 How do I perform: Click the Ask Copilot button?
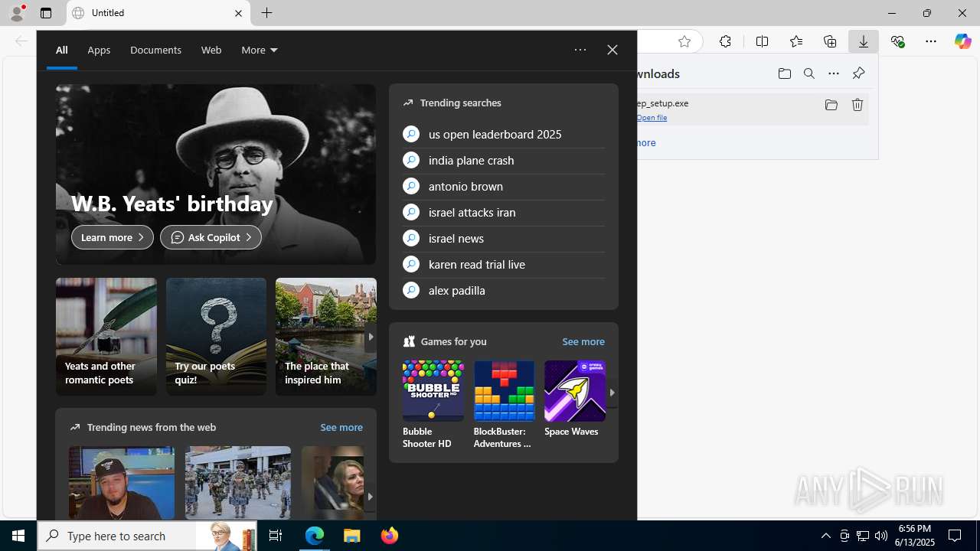coord(211,237)
